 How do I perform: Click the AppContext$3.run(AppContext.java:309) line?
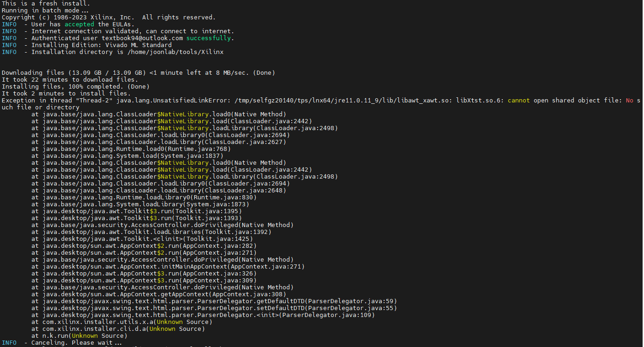144,281
